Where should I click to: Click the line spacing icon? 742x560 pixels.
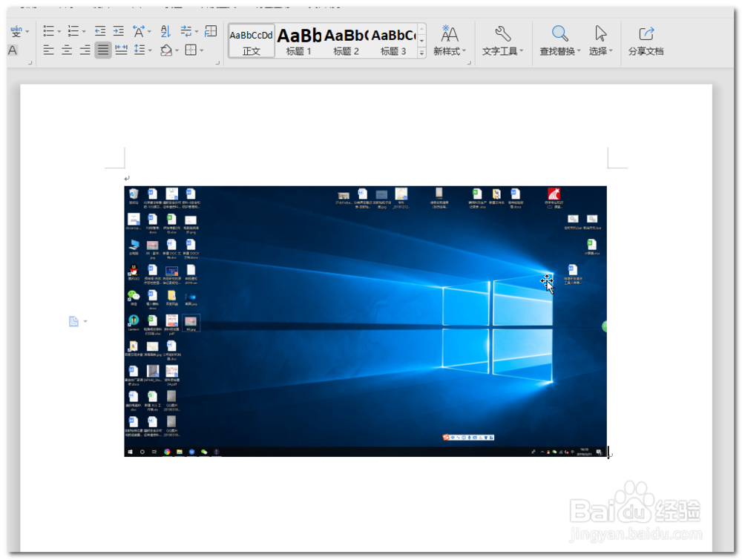(x=139, y=50)
